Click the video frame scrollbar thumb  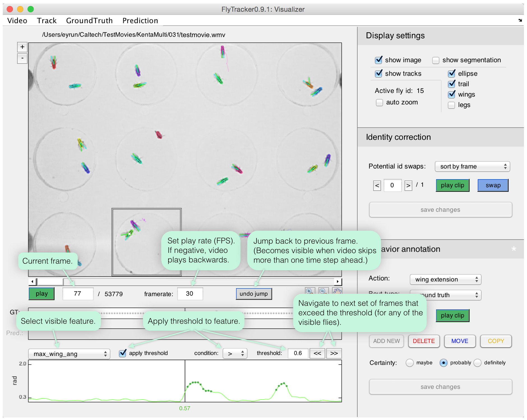(x=50, y=281)
